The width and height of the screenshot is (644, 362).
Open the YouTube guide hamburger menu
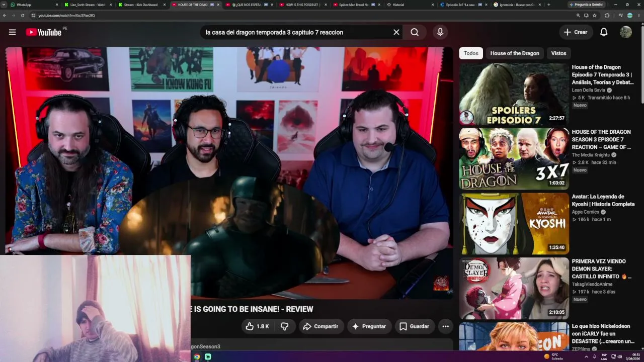(x=12, y=32)
